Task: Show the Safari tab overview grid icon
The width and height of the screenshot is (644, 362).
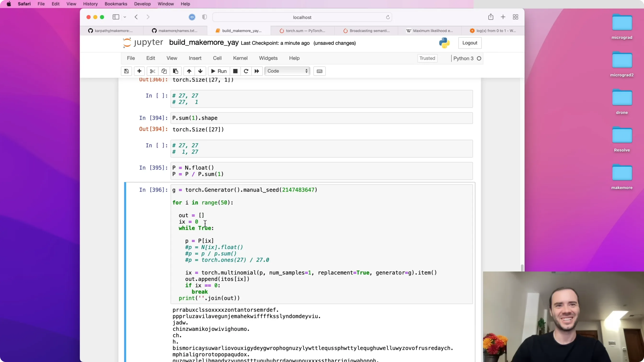Action: point(516,17)
